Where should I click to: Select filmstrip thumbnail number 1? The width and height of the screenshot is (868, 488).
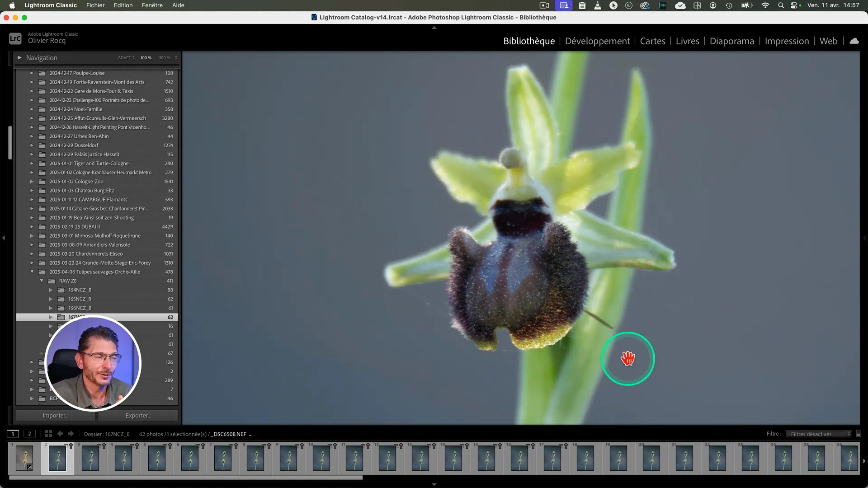pos(24,458)
